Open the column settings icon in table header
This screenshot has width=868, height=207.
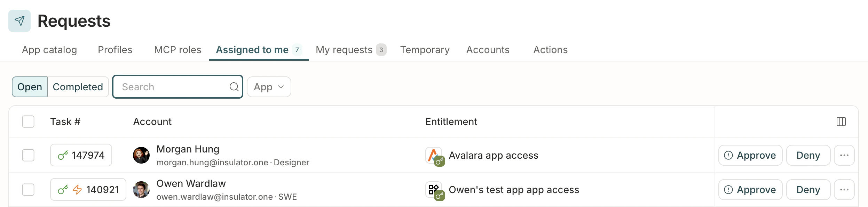[x=841, y=122]
